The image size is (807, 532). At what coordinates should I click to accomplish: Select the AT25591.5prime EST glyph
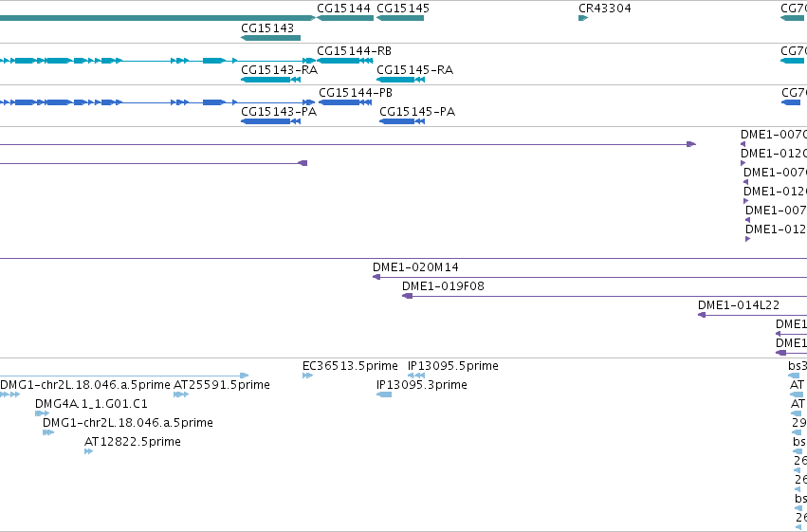pos(181,394)
